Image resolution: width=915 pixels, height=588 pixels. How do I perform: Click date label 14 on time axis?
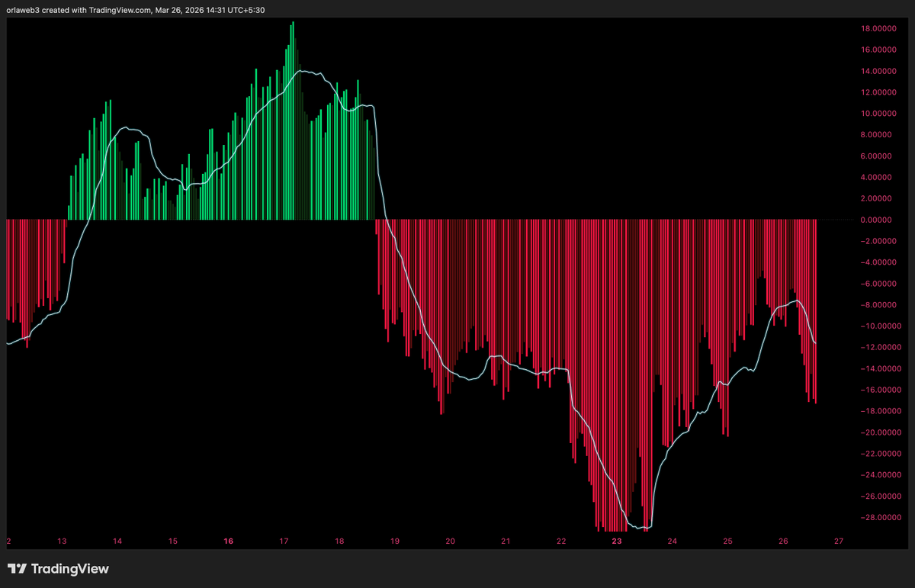click(x=117, y=541)
